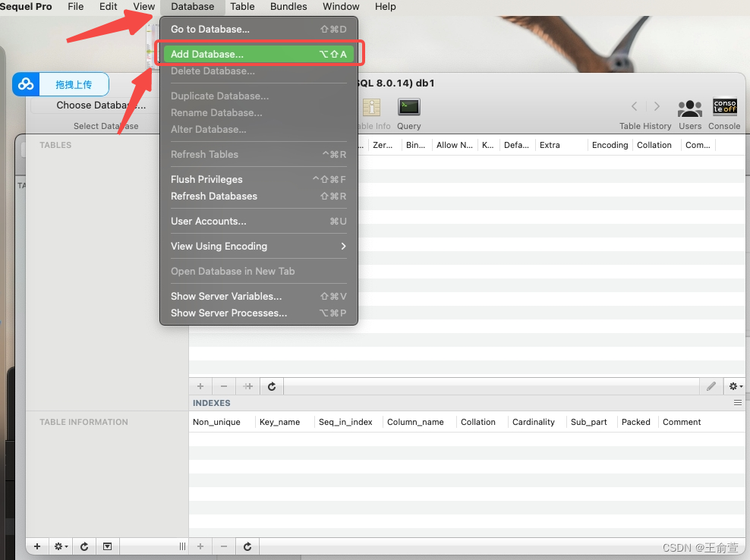The height and width of the screenshot is (560, 750).
Task: Open the View menu
Action: pos(143,7)
